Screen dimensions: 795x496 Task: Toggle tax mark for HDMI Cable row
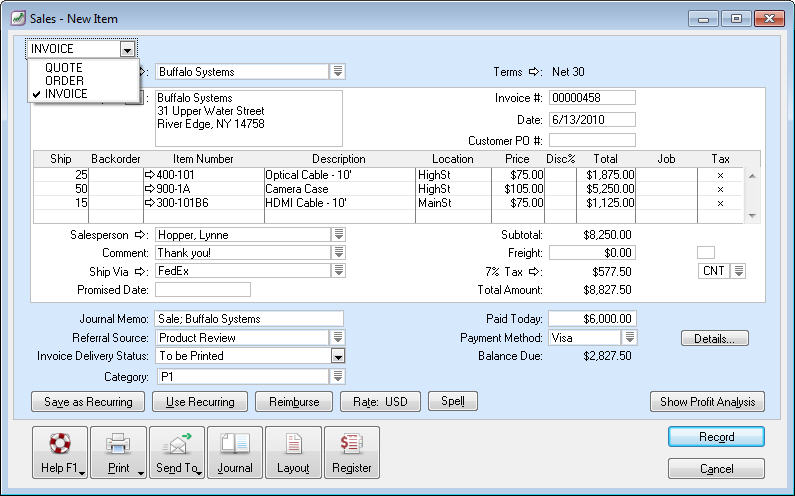[x=720, y=203]
